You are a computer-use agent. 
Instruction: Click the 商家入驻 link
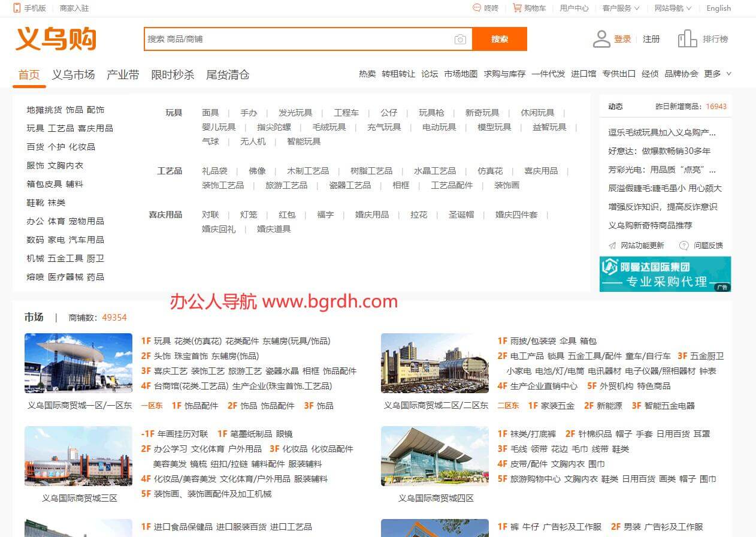click(x=74, y=8)
